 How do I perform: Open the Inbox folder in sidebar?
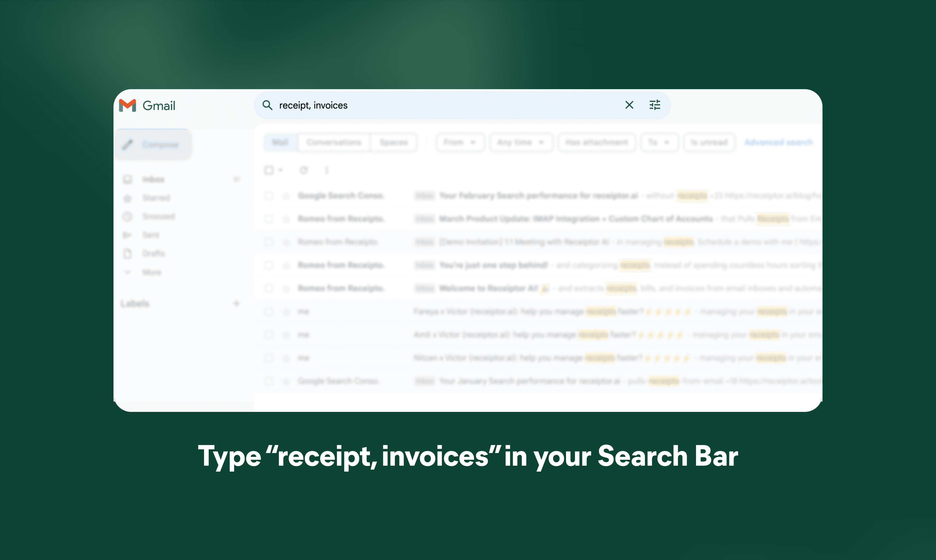tap(153, 179)
